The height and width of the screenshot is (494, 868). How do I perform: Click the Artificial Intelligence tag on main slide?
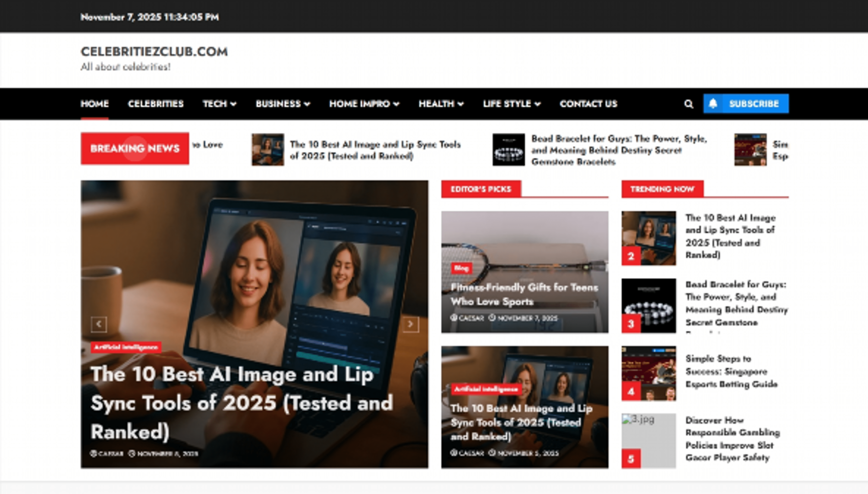tap(126, 347)
